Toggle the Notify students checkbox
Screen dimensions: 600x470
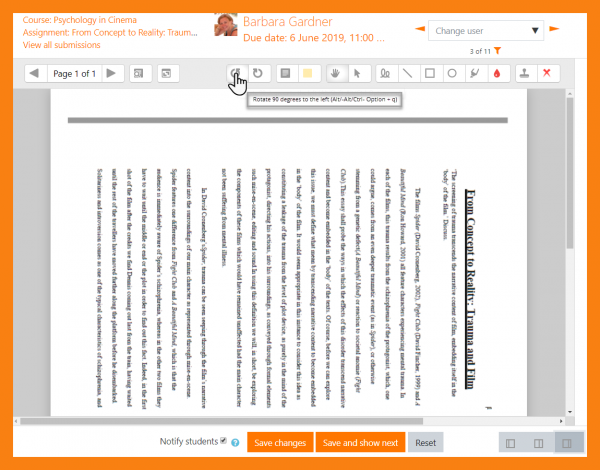click(x=222, y=441)
